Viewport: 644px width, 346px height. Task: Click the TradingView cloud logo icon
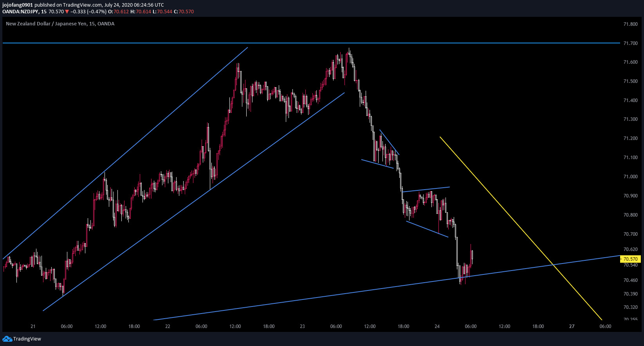[7, 339]
